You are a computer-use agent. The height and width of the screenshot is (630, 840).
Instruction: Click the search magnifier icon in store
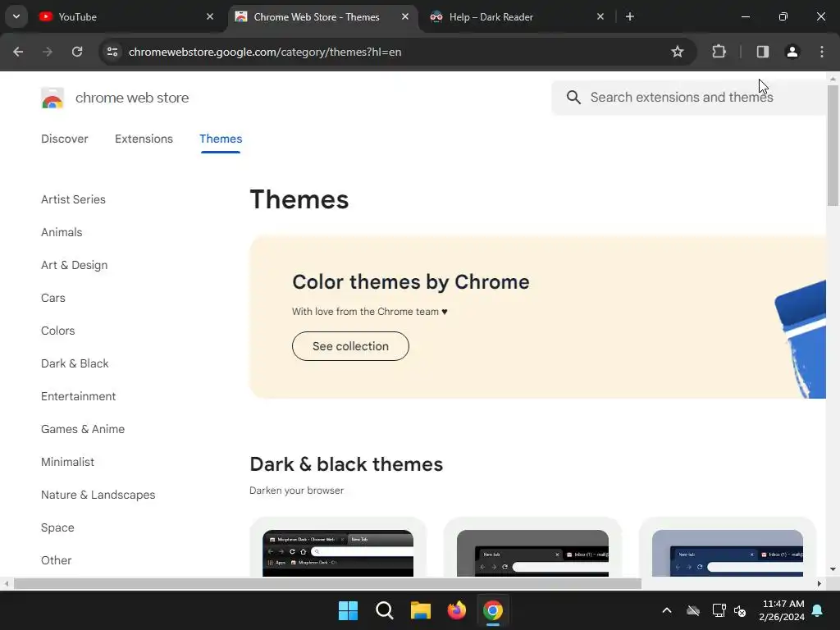[573, 98]
